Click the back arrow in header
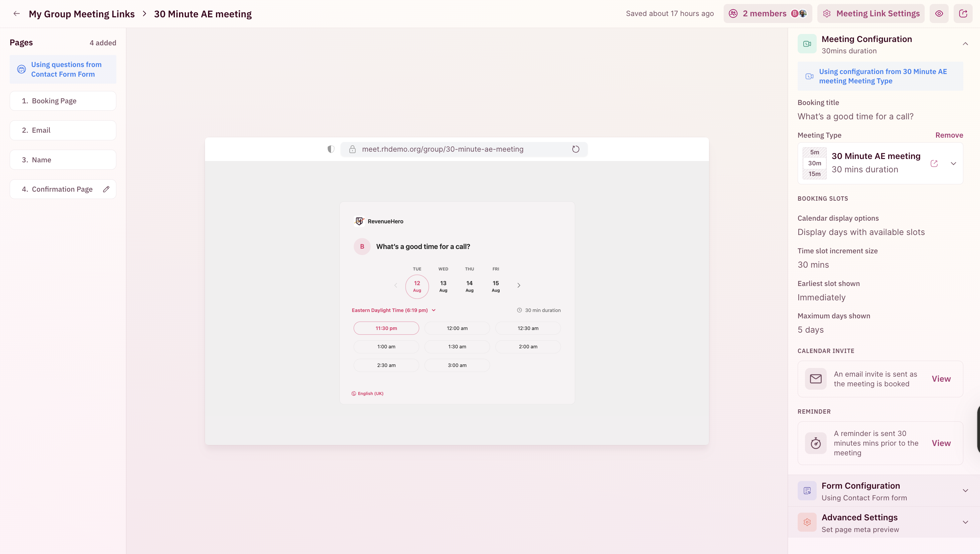This screenshot has width=980, height=554. pos(16,14)
